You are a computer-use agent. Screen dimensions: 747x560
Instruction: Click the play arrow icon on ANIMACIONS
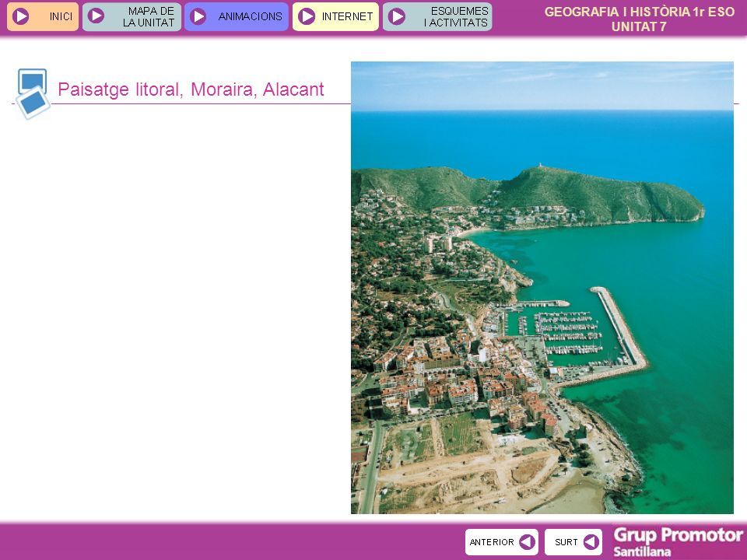198,16
